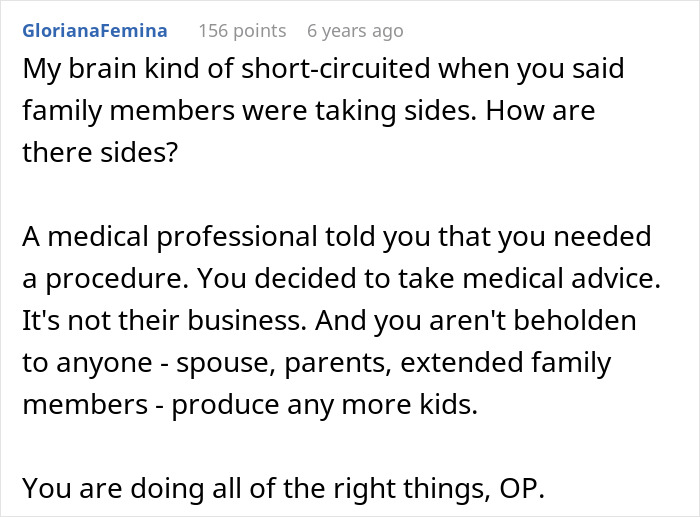This screenshot has height=517, width=700.
Task: Click the 156 points score label
Action: point(242,31)
